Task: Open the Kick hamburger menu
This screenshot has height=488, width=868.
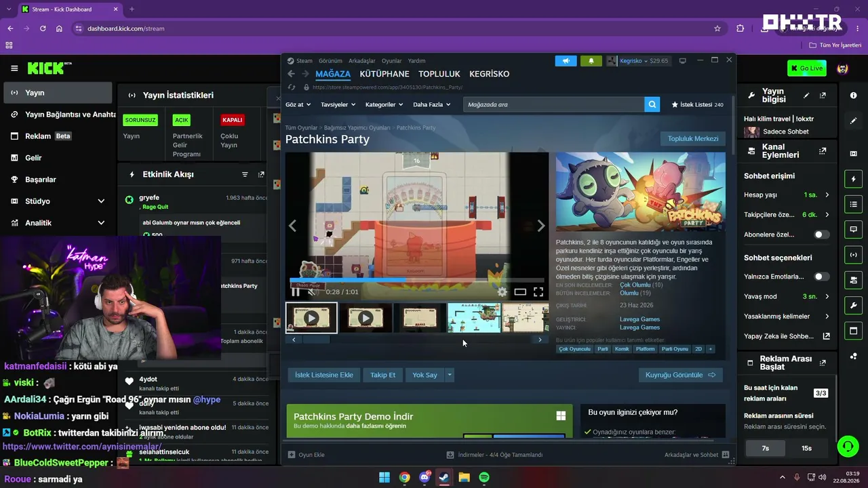Action: pyautogui.click(x=14, y=68)
